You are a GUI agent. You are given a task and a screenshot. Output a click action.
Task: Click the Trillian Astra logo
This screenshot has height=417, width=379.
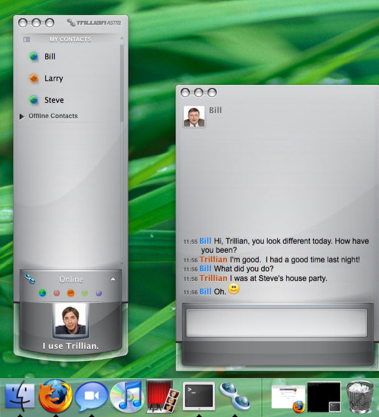94,23
